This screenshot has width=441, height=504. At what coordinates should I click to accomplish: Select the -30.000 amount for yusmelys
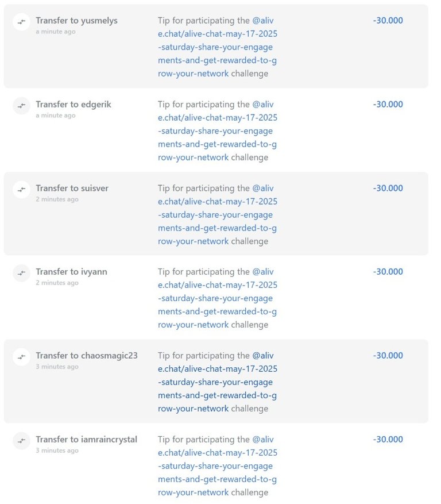tap(388, 21)
